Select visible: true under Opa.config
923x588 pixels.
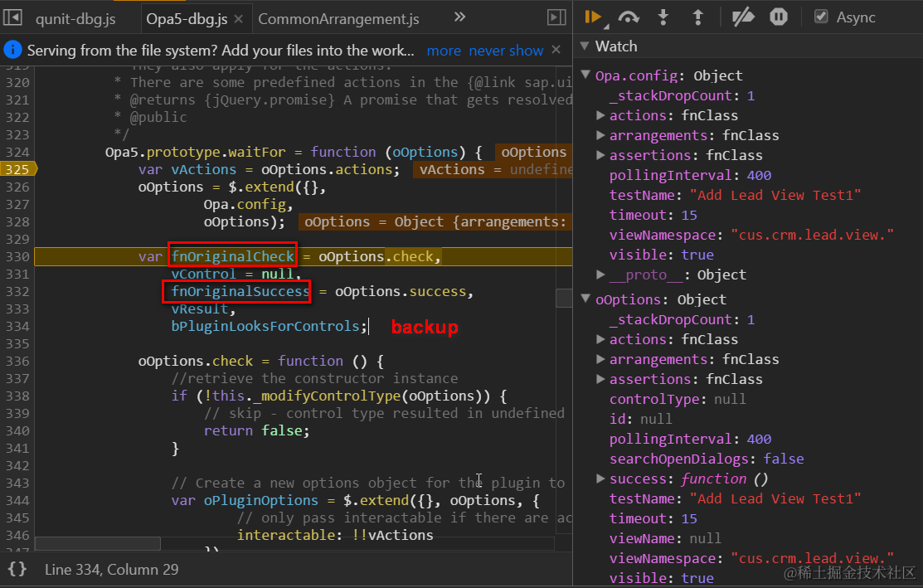click(661, 255)
